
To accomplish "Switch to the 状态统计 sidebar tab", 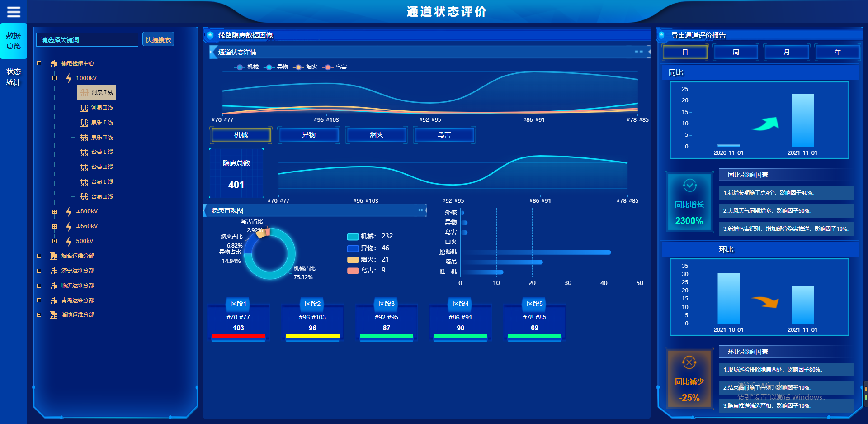I will [x=14, y=77].
